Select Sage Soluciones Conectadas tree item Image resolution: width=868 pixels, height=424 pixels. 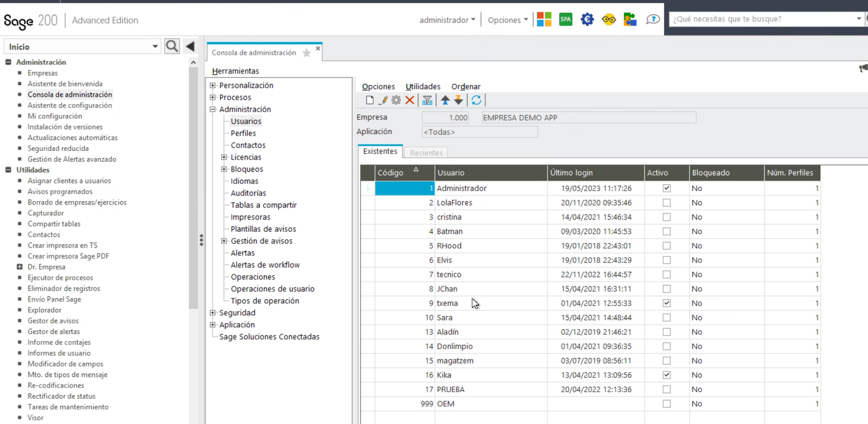[270, 337]
